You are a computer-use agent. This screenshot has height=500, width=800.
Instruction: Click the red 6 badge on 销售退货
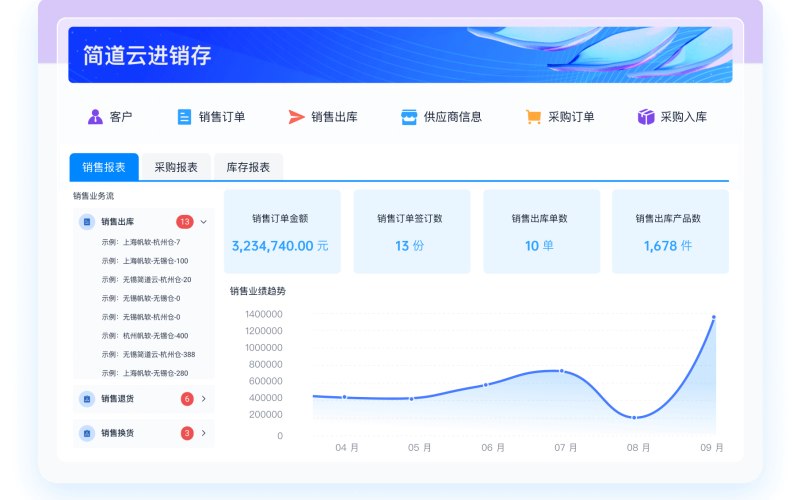click(187, 399)
